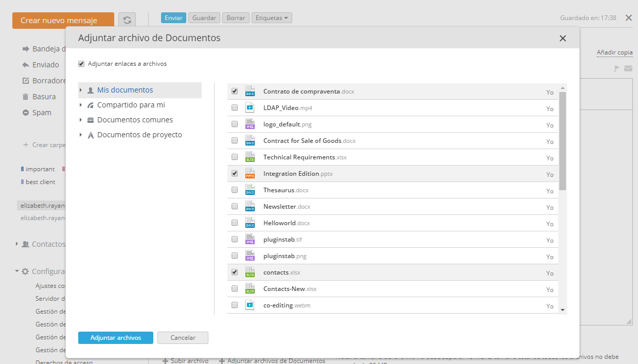This screenshot has width=638, height=364.
Task: Click the PPTX icon for Integration Edition
Action: (x=250, y=174)
